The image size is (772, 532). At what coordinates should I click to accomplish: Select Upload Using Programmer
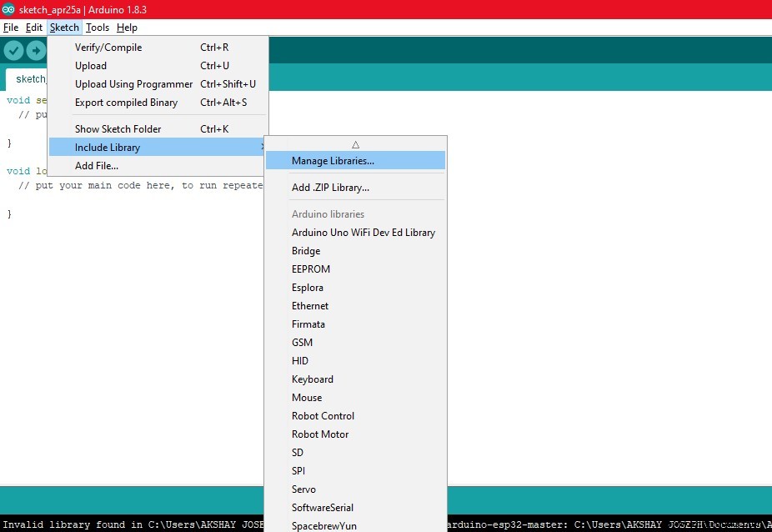pos(133,83)
